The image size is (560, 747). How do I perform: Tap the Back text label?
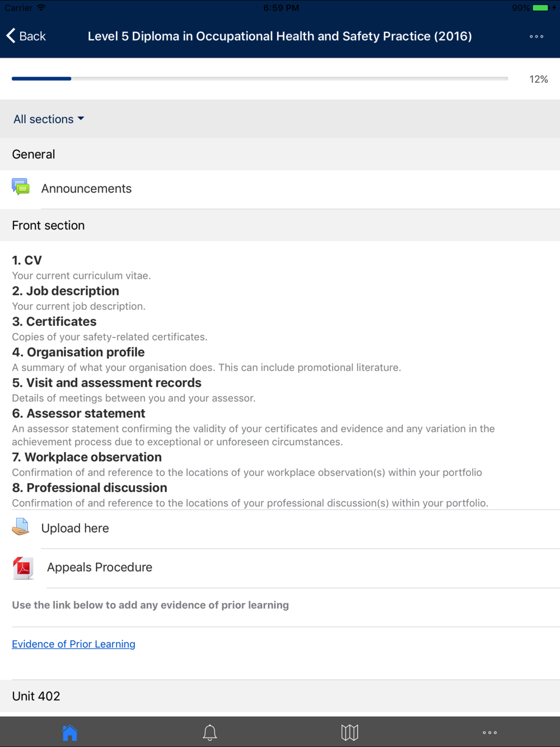pyautogui.click(x=32, y=36)
